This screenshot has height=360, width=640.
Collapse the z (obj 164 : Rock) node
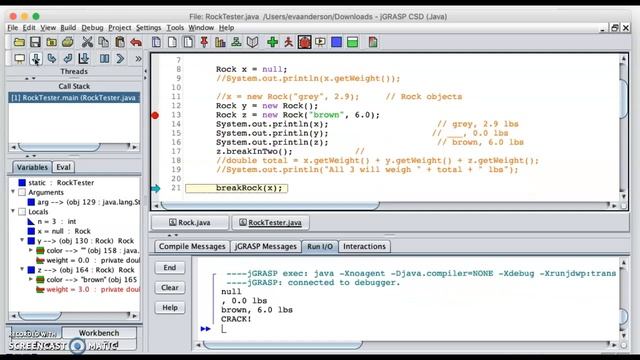[22, 269]
